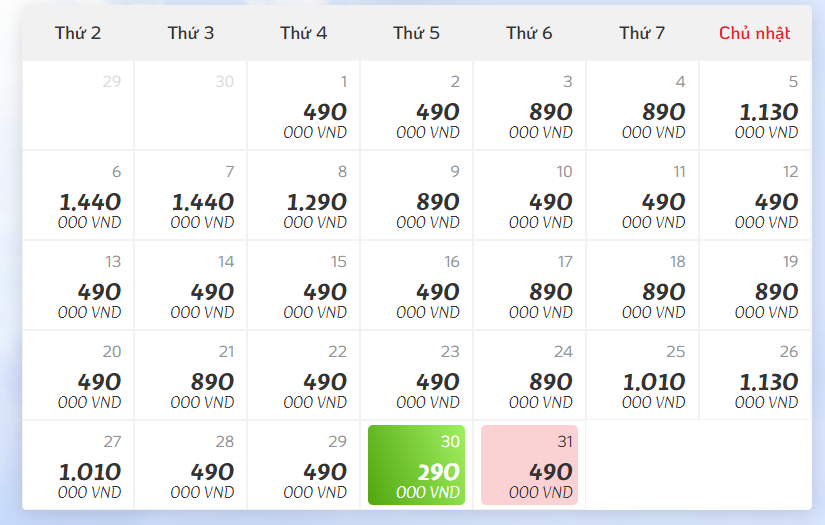Pick day 27 priced 1.010,000 VND

[x=78, y=466]
